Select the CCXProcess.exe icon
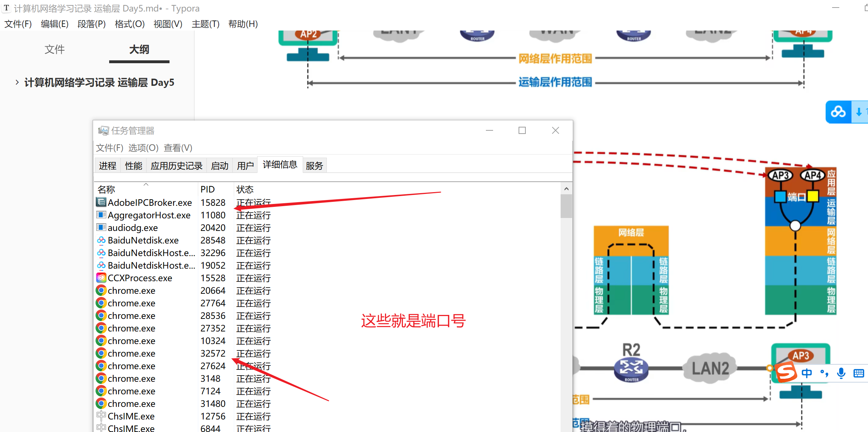This screenshot has height=432, width=868. 101,278
